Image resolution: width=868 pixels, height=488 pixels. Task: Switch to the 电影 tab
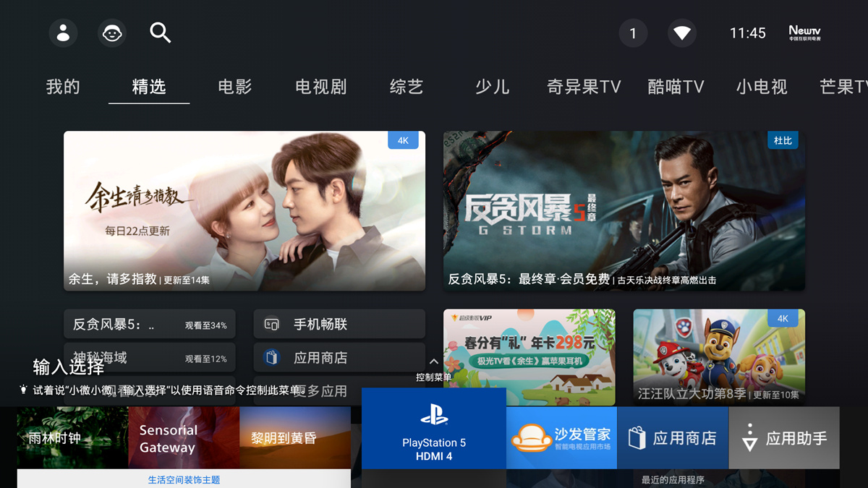click(x=235, y=87)
